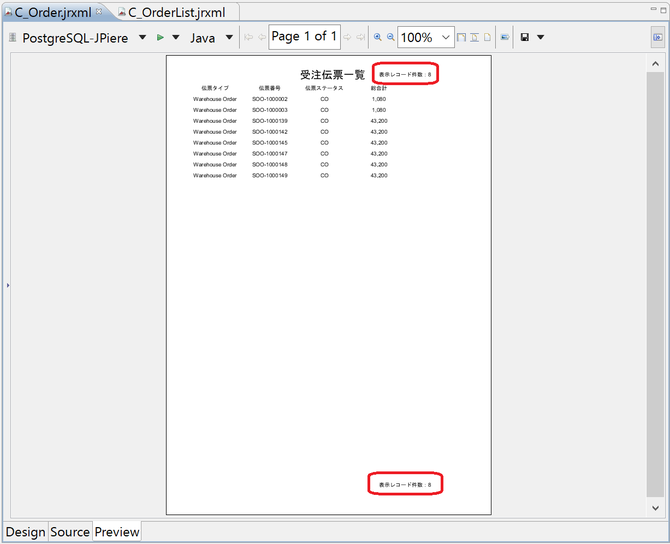Open the C_OrderList.jrxml tab

point(177,12)
